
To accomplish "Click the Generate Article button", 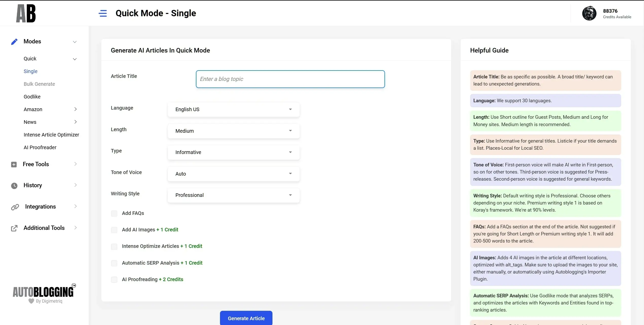I will [246, 318].
